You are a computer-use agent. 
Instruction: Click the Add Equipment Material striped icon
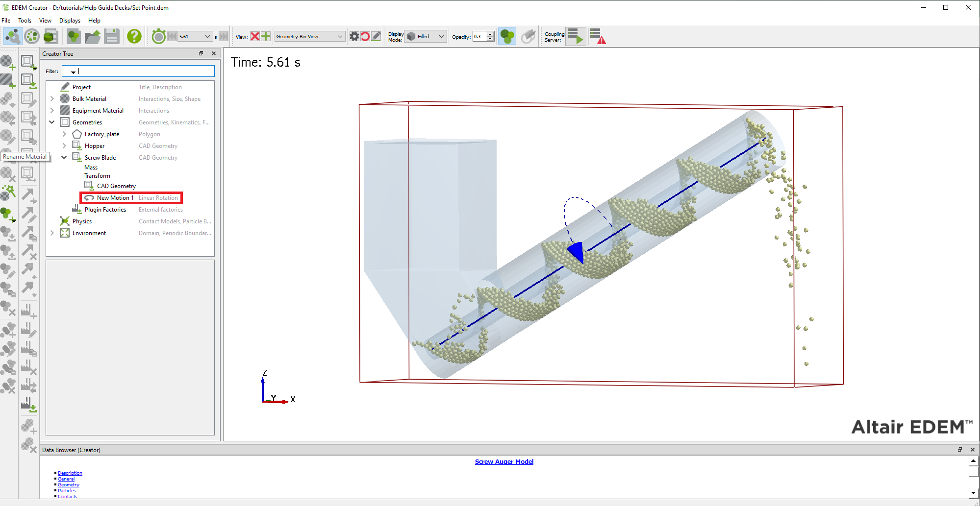coord(8,81)
